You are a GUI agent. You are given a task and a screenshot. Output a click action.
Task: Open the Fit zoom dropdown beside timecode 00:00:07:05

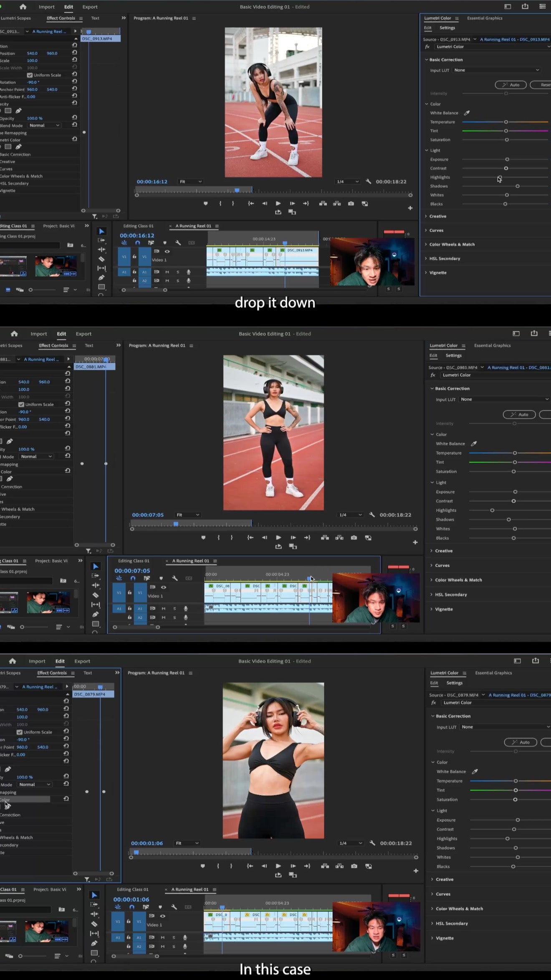[x=187, y=515]
